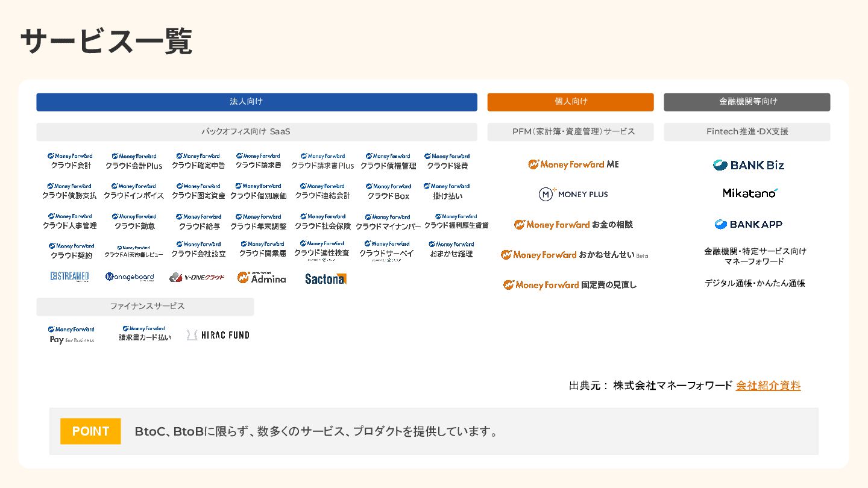Screen dimensions: 868x488
Task: Click the MONEY PLUS logo
Action: tap(573, 194)
